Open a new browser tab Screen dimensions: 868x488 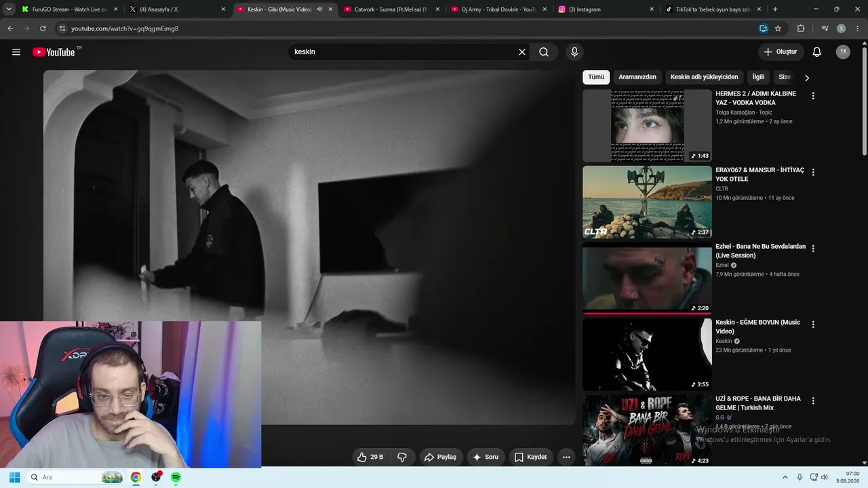(x=775, y=9)
